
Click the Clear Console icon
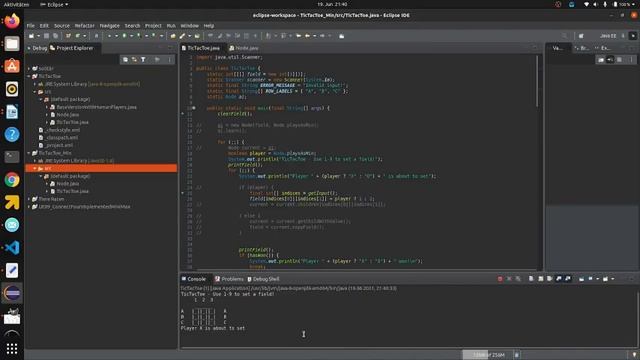coord(531,279)
